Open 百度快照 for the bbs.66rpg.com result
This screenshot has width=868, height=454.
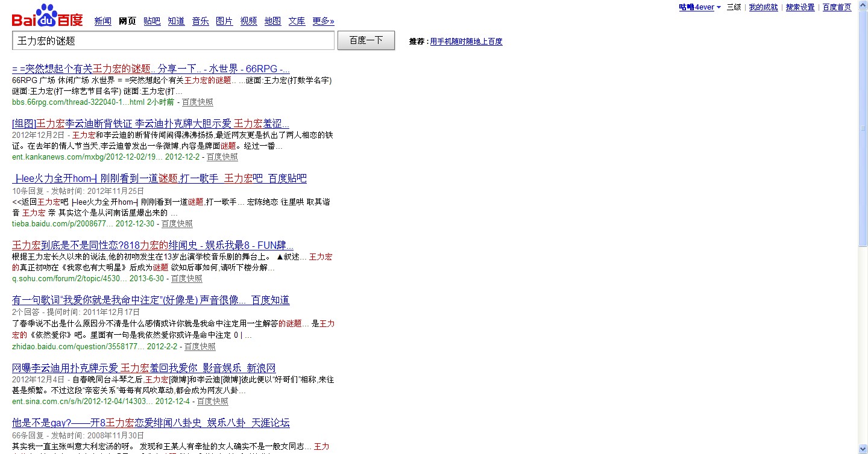(x=198, y=102)
